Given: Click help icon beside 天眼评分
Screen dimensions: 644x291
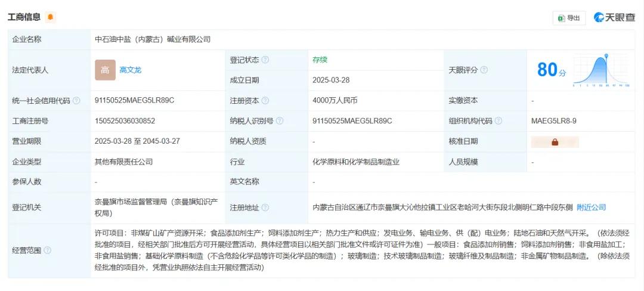Looking at the screenshot, I should tap(484, 70).
